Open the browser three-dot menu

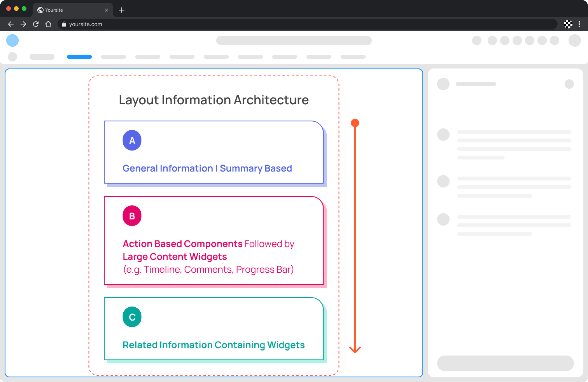(579, 24)
